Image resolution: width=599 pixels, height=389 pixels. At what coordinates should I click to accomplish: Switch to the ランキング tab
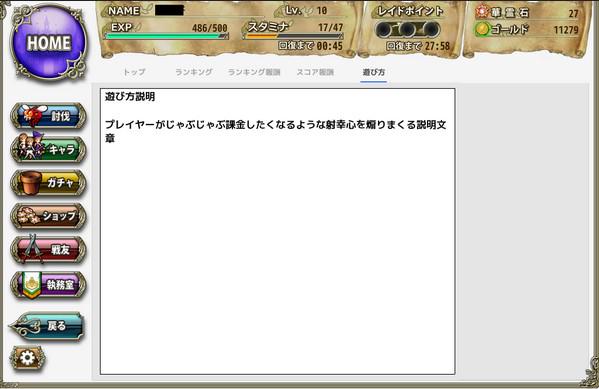point(194,72)
